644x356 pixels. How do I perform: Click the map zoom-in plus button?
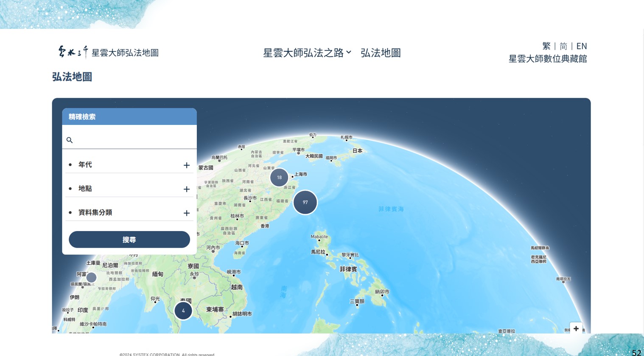click(576, 328)
